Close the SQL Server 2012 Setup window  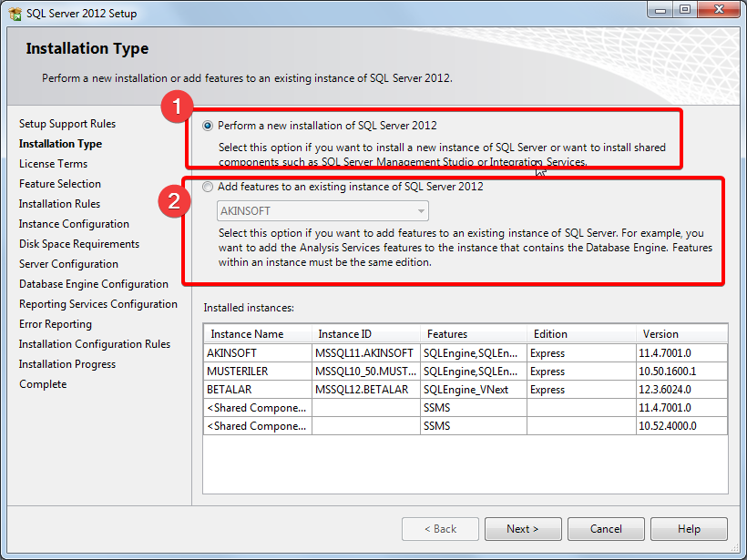point(719,10)
